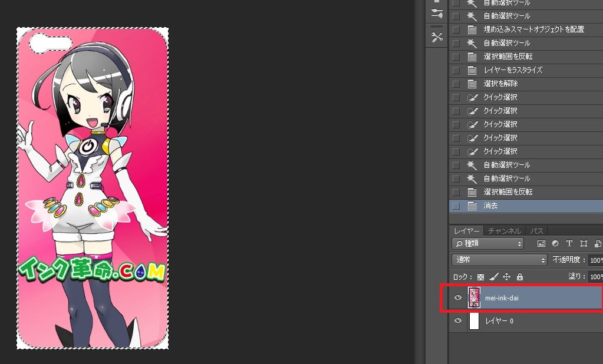Click the 塗り fill value field

[596, 277]
